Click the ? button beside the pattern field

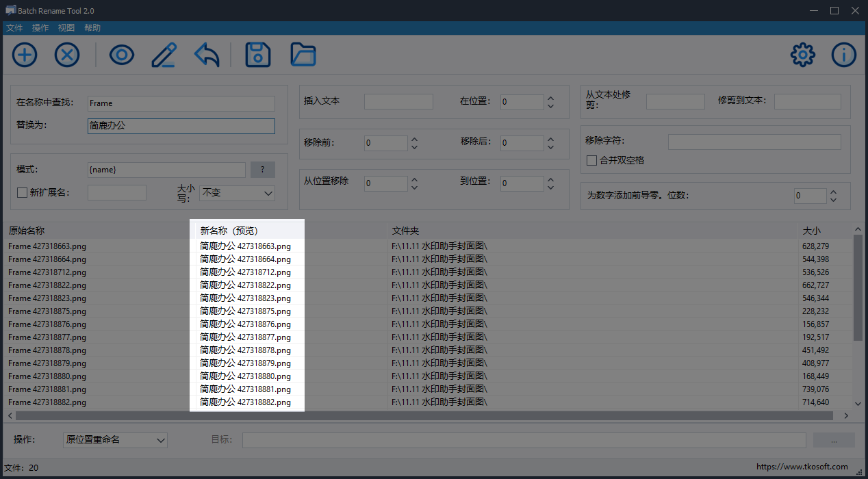click(x=263, y=170)
